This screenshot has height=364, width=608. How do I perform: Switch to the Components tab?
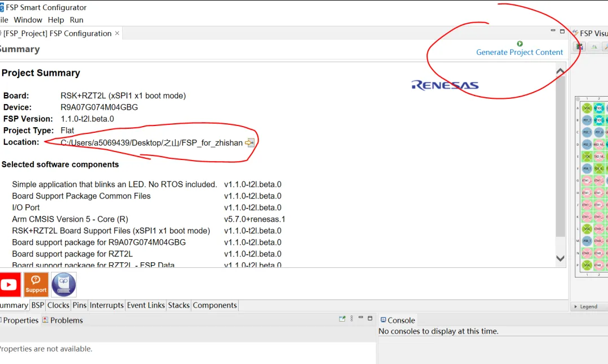[x=215, y=305]
